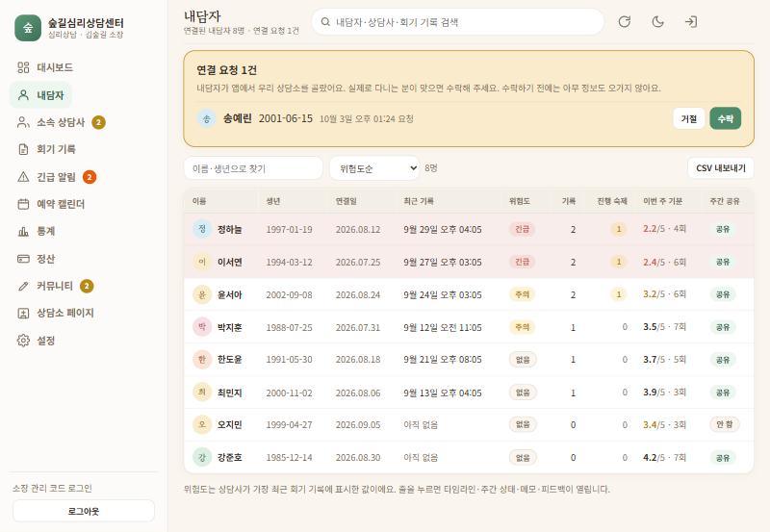
Task: Click 정하늘's 공유 weekly share badge
Action: [723, 229]
